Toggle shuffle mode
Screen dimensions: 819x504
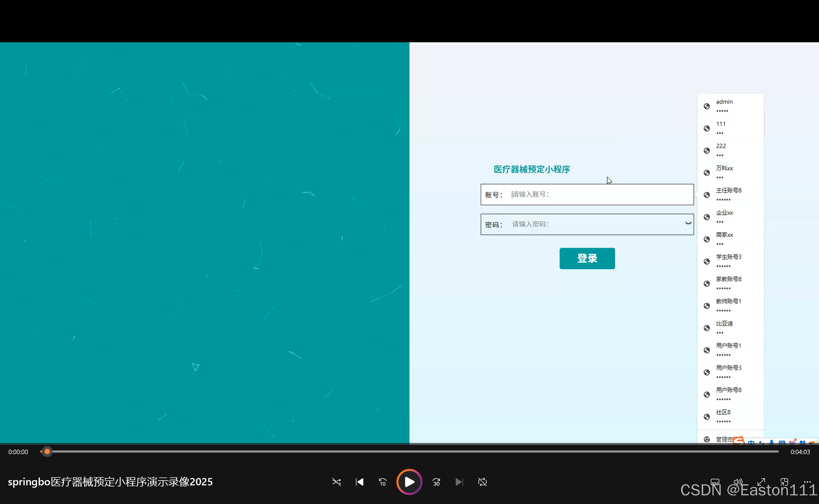[x=336, y=482]
